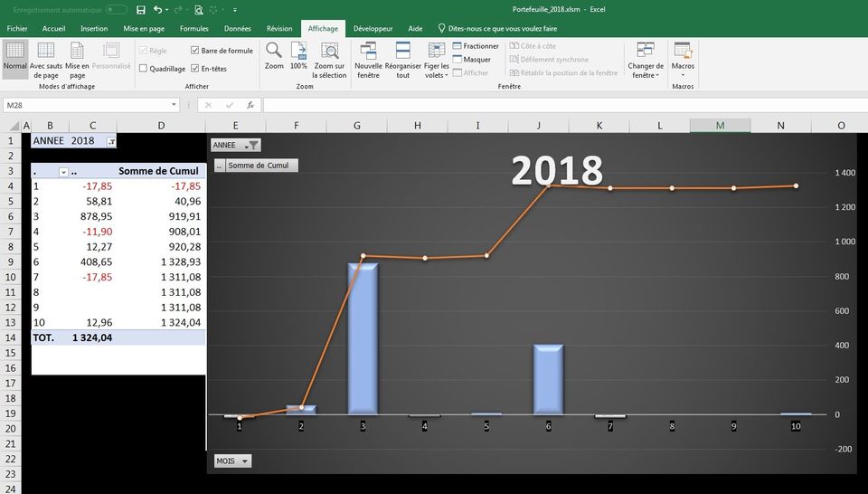Click the insert function fx icon
The image size is (868, 494).
pos(250,105)
